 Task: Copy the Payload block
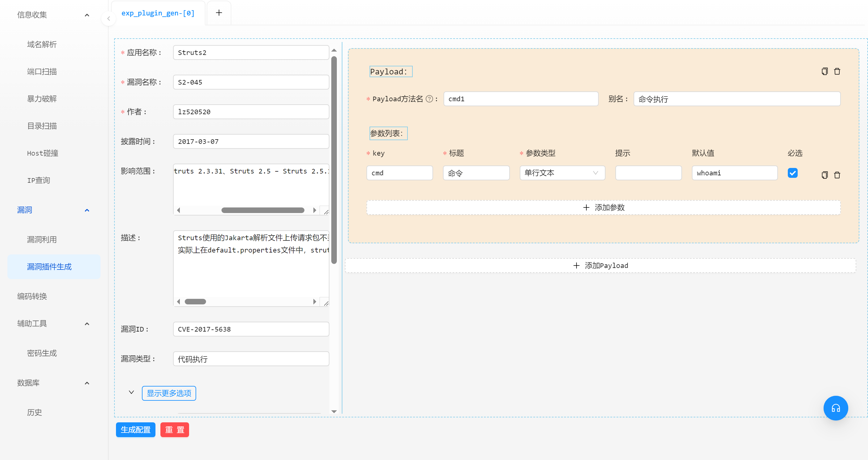824,71
